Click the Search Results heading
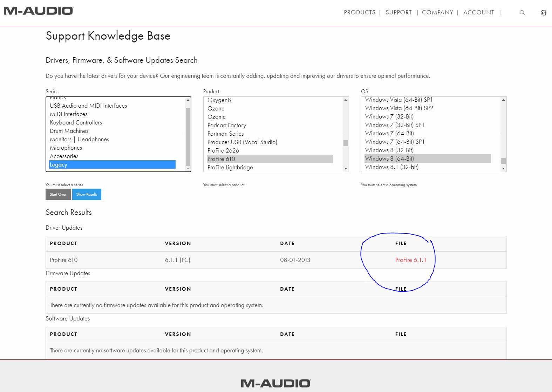552x392 pixels. click(x=69, y=212)
